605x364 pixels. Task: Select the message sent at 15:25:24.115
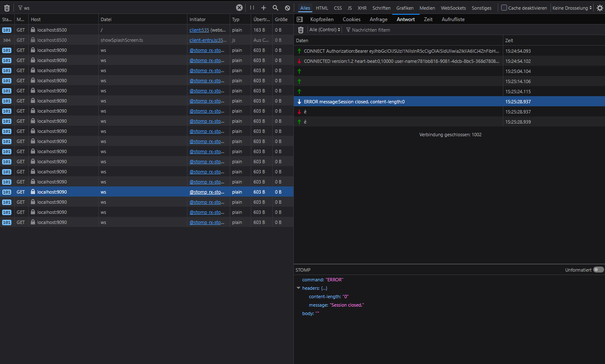click(x=449, y=92)
